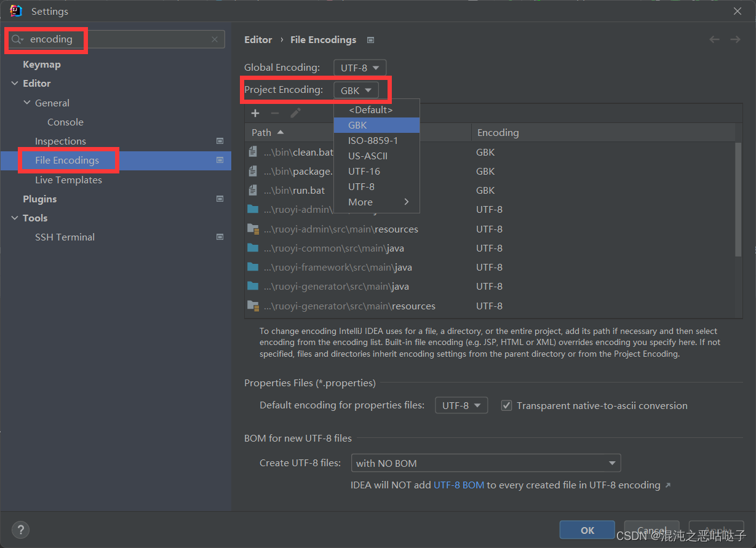Click folder icon of ruoyi-framework java row
The height and width of the screenshot is (548, 756).
[x=253, y=267]
